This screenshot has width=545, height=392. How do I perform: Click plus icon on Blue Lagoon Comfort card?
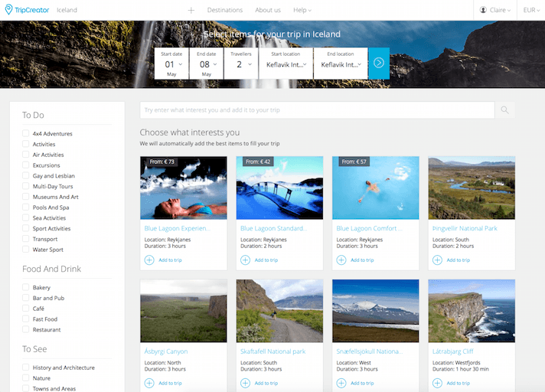[341, 260]
